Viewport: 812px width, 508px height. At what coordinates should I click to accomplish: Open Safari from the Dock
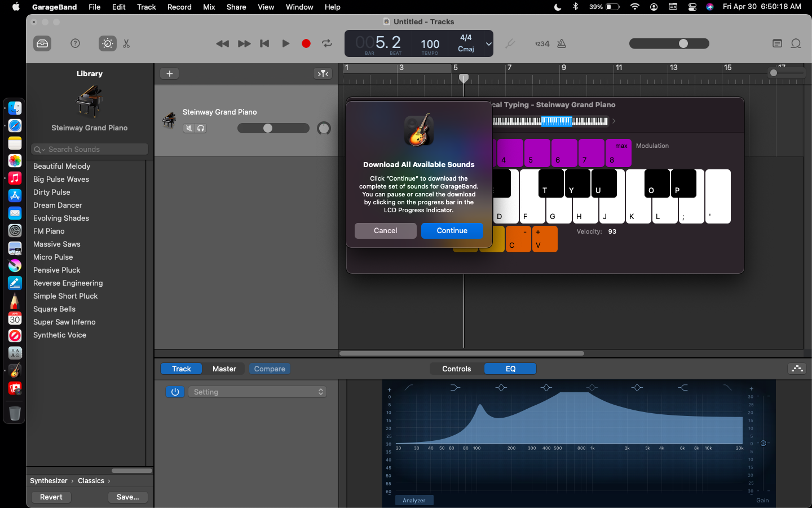(15, 125)
